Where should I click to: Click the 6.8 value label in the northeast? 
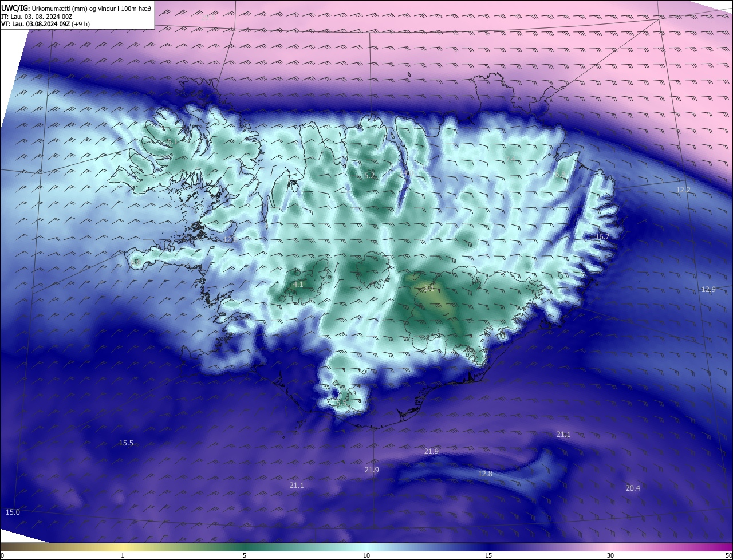(x=559, y=175)
